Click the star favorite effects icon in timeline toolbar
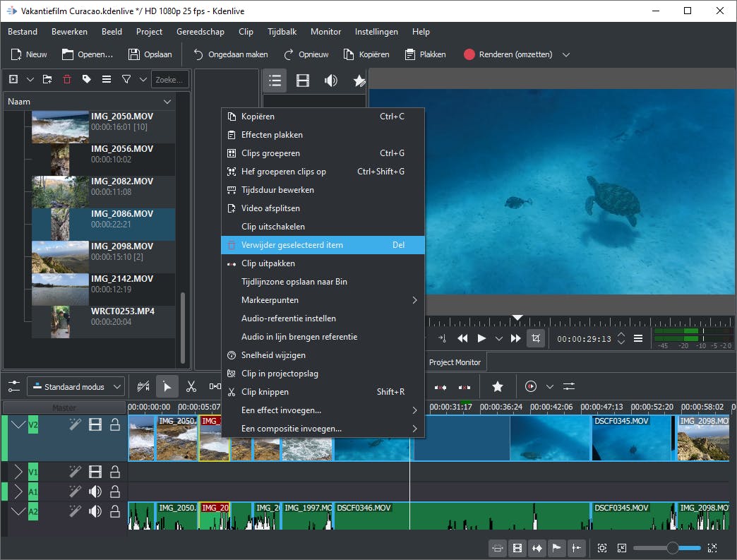This screenshot has height=560, width=737. click(498, 386)
